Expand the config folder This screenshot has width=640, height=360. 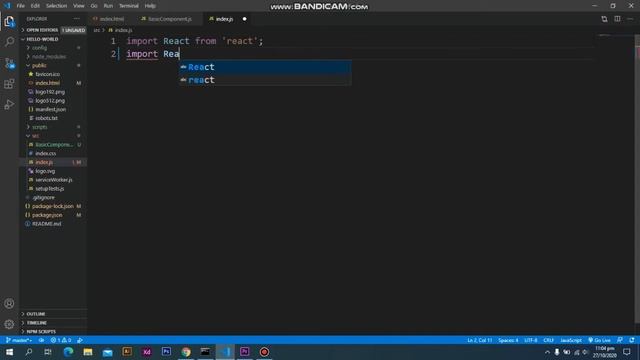(53, 48)
